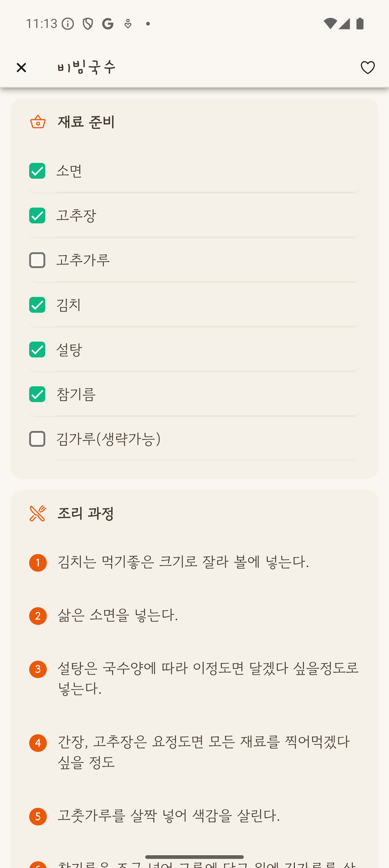Viewport: 389px width, 868px height.
Task: Check the 김가루(생략가능) checkbox
Action: pyautogui.click(x=37, y=439)
